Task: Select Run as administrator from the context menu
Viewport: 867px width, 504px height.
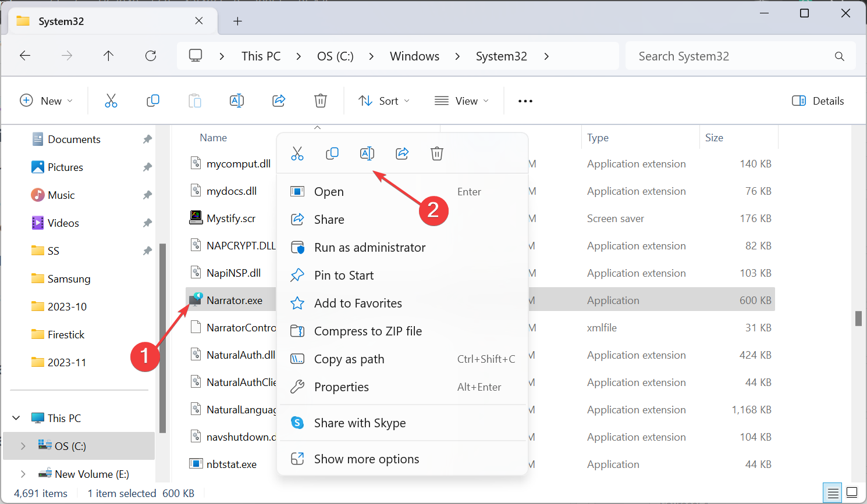Action: pyautogui.click(x=369, y=247)
